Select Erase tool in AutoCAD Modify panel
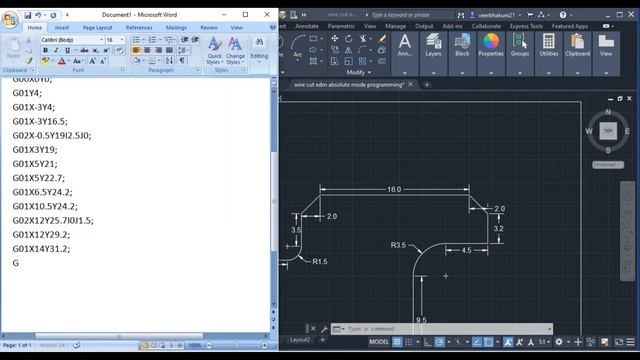640x360 pixels. (382, 38)
